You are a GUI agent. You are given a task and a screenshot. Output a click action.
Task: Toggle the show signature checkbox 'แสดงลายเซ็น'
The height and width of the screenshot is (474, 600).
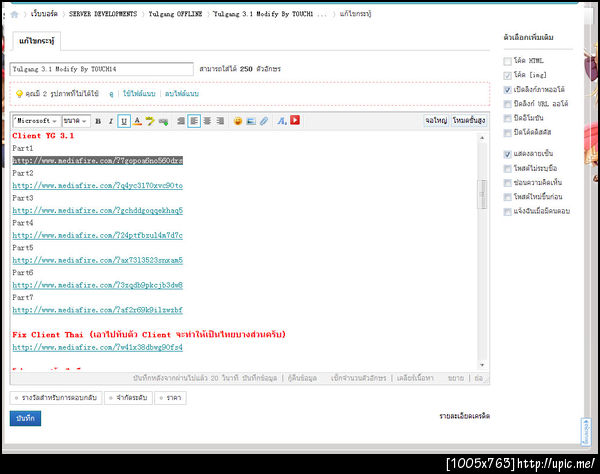coord(507,154)
